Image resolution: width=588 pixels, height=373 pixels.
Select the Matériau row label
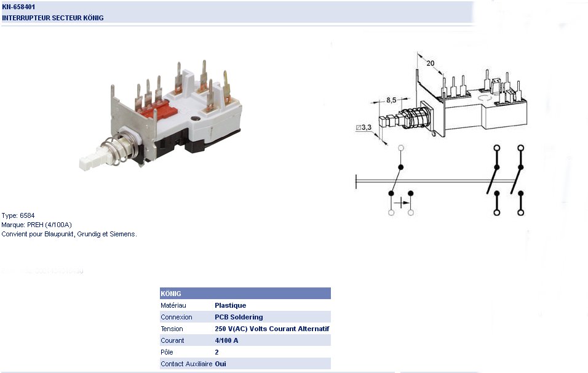point(173,305)
